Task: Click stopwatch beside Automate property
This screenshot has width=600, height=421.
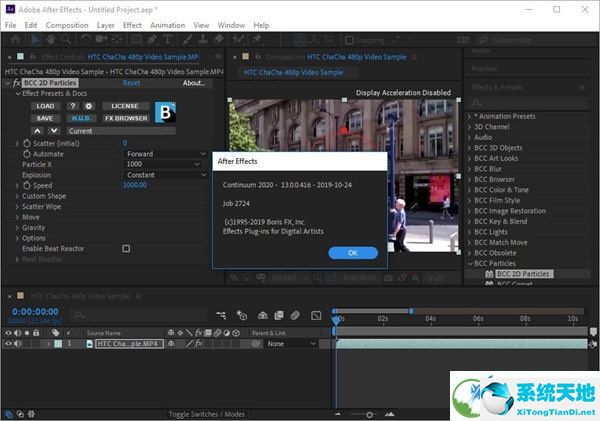Action: (26, 154)
